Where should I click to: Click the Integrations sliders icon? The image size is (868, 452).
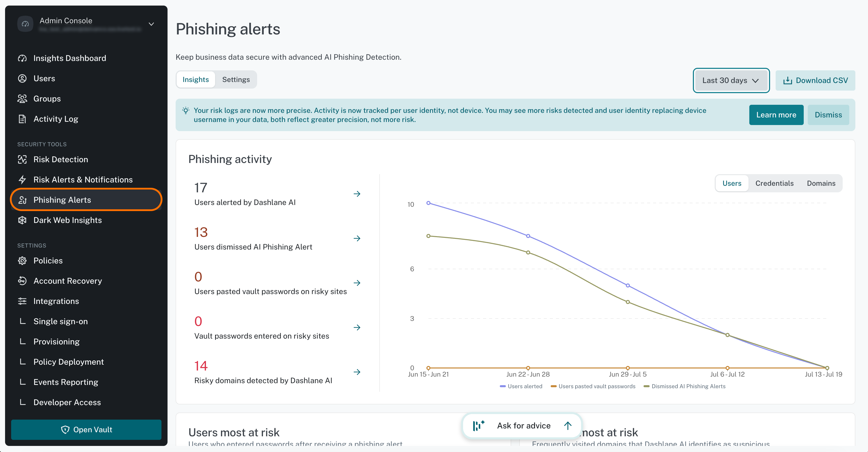22,301
